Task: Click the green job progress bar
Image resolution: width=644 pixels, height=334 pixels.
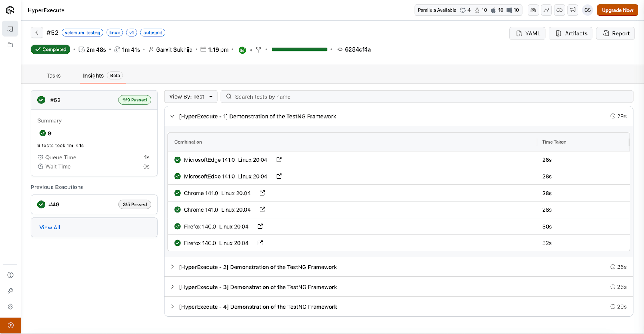Action: coord(299,49)
